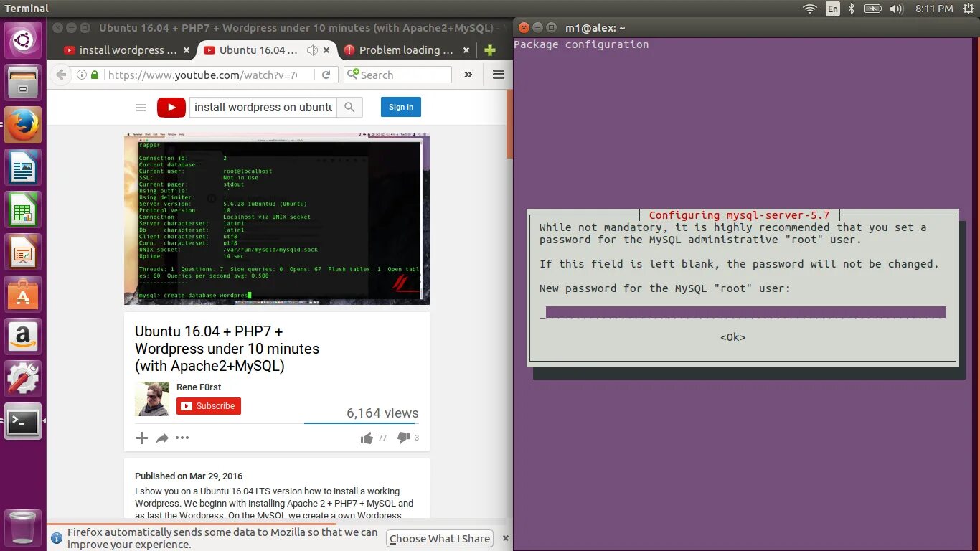Go to YouTube home logo
Screen dimensions: 980x551
click(x=171, y=108)
